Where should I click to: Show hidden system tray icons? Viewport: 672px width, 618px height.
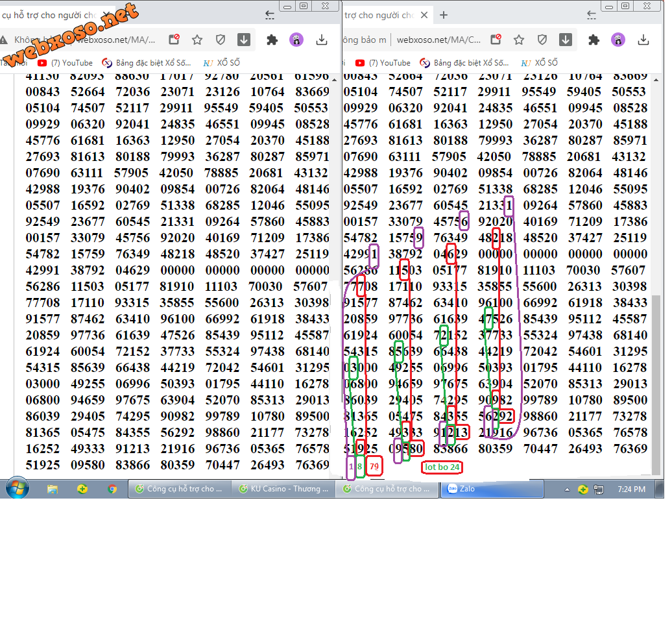[x=568, y=489]
